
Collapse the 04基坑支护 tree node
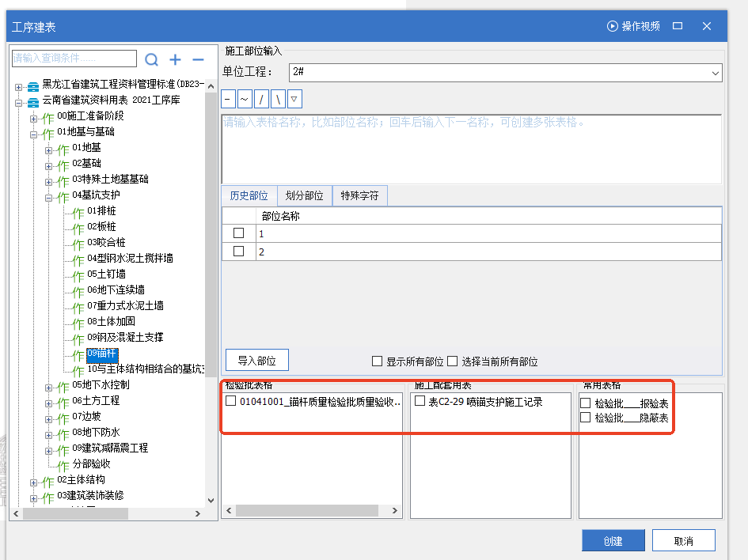tap(49, 196)
